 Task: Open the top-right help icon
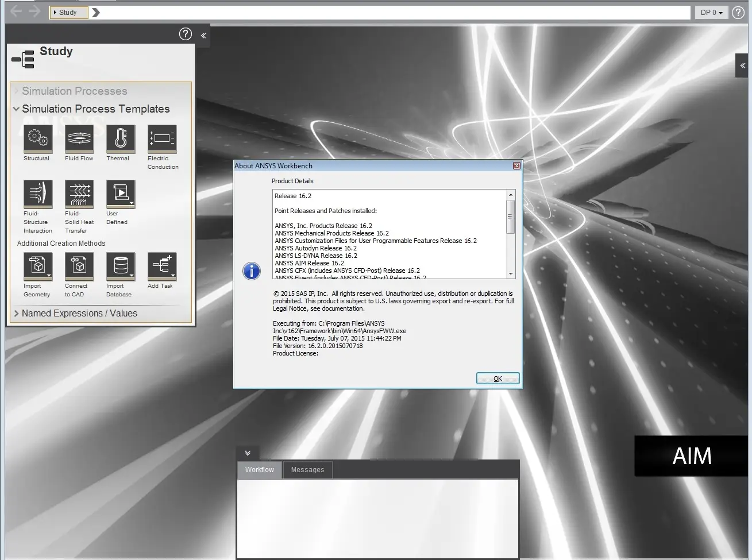[738, 12]
